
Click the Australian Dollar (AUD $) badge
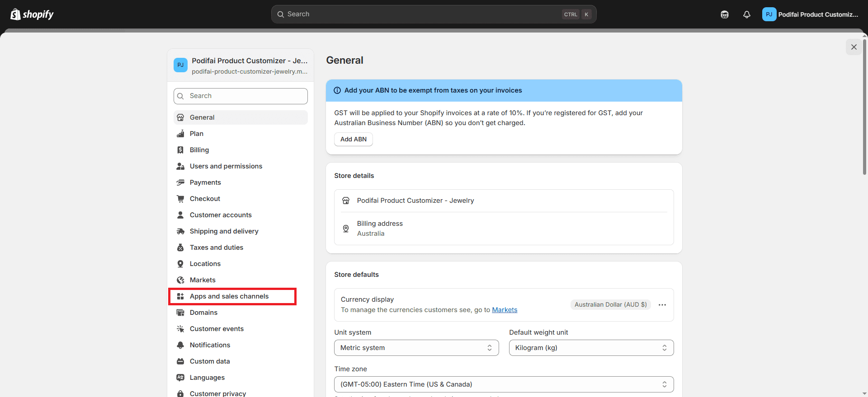tap(610, 305)
